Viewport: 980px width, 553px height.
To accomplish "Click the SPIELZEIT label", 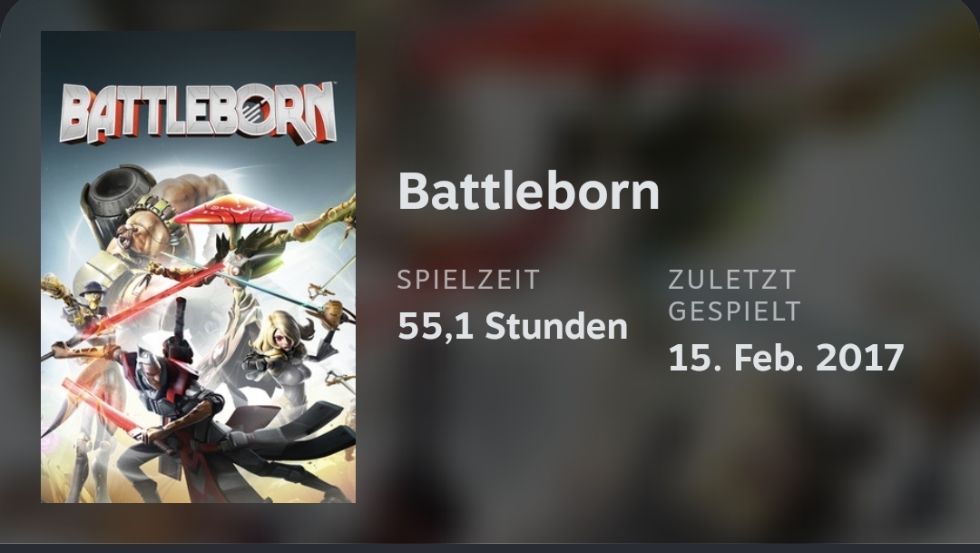I will point(468,280).
